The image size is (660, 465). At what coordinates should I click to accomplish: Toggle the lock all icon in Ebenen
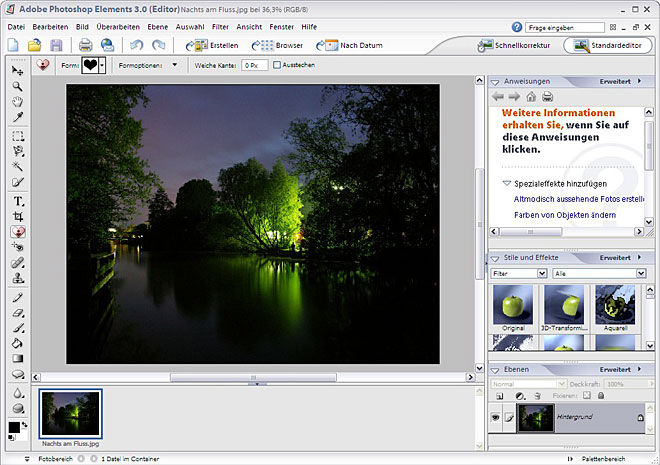point(601,396)
